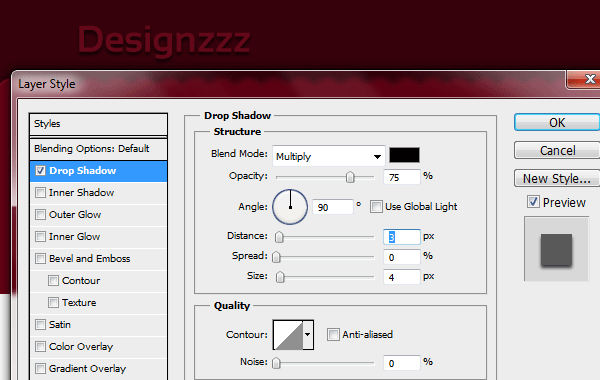Click the Size slider handle
Screen dimensions: 600x380
click(280, 277)
